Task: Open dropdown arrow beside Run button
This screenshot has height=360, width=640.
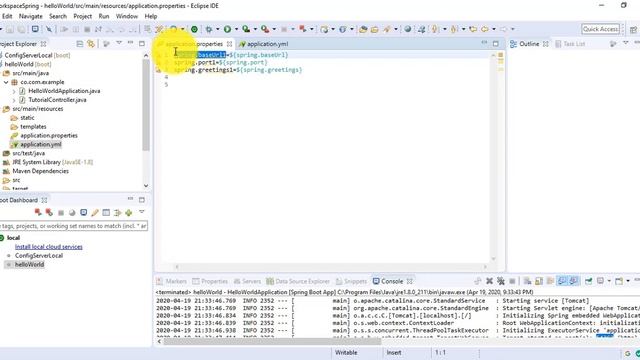Action: 236,29
